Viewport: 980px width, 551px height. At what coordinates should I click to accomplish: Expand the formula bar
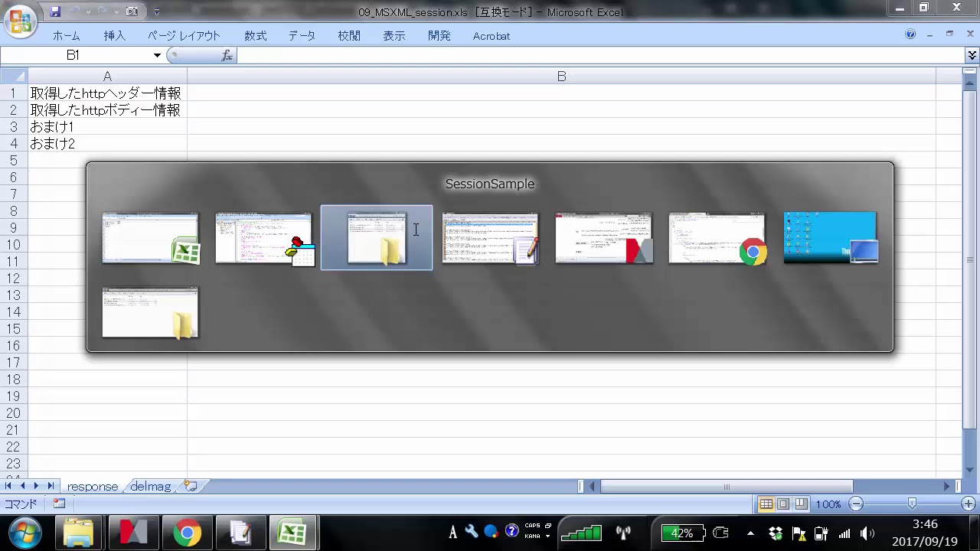[x=972, y=55]
